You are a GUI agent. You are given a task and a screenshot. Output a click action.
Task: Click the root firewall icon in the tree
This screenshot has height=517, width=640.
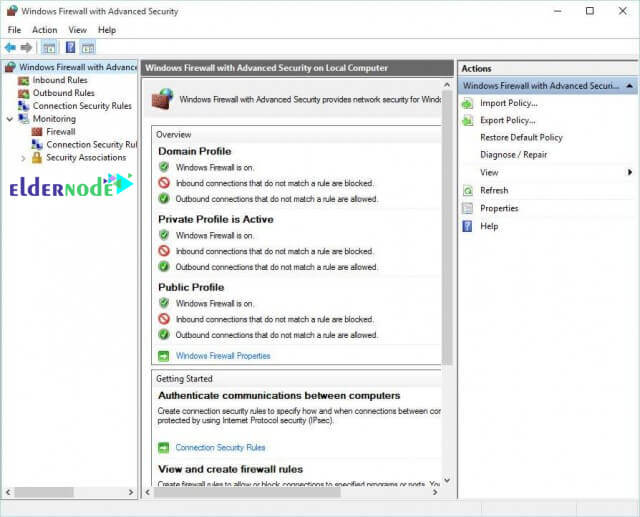pyautogui.click(x=10, y=67)
